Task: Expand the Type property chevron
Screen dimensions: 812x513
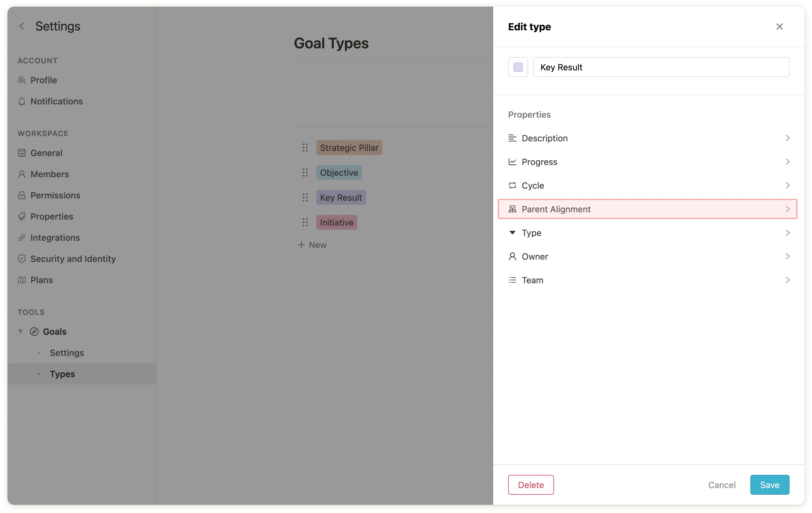Action: [788, 233]
